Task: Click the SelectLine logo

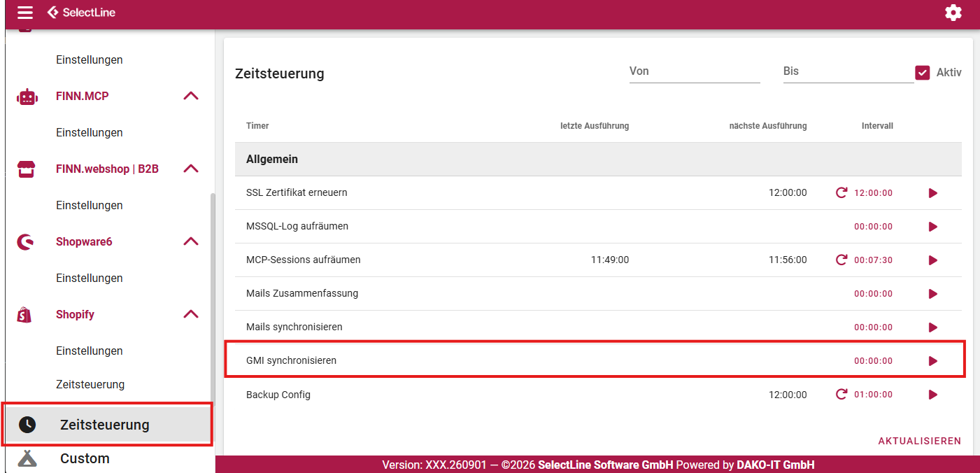Action: tap(81, 13)
